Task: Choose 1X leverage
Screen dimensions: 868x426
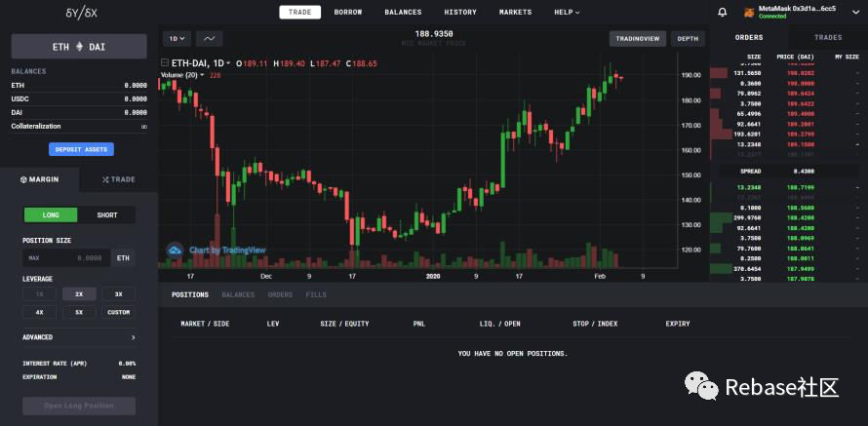Action: pos(39,294)
